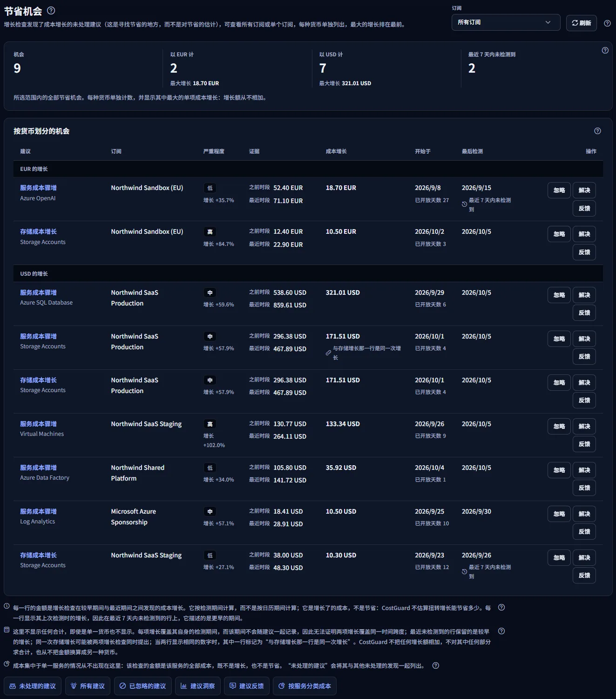This screenshot has width=616, height=699.
Task: Click the 机会 count 9 card
Action: pyautogui.click(x=88, y=68)
